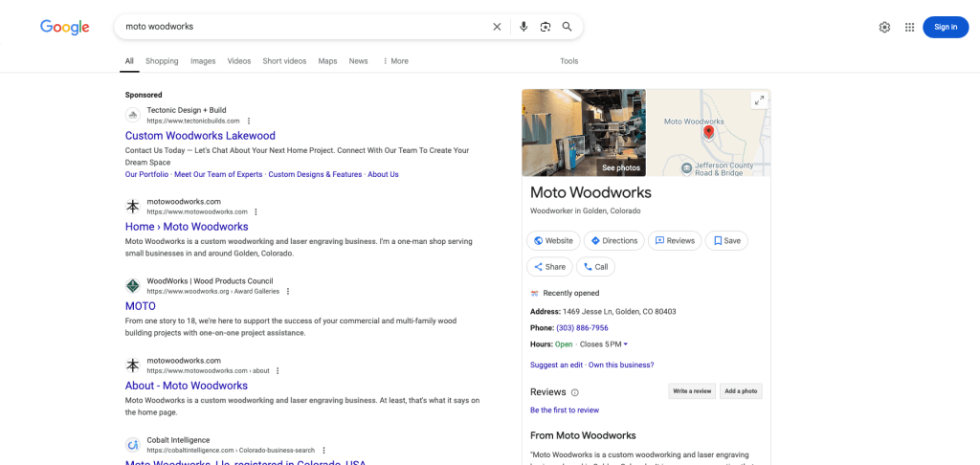Click motowoodworks.com favicon on About result
980x465 pixels.
coord(132,365)
